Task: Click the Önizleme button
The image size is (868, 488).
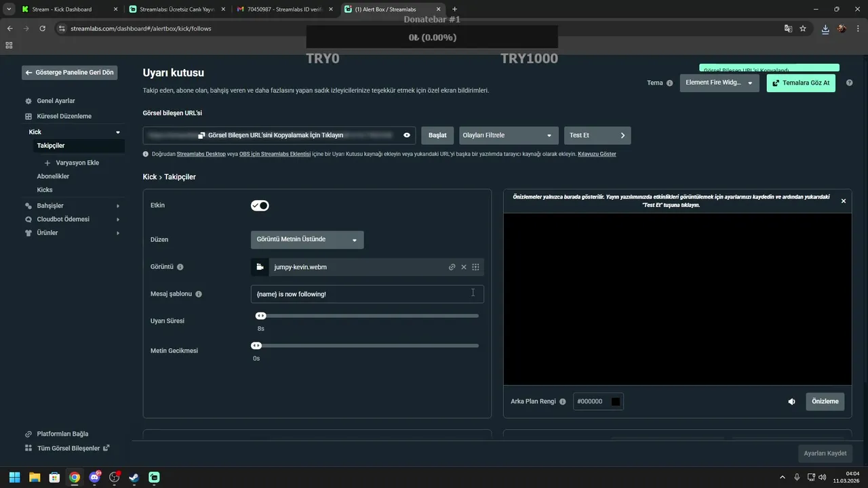Action: (x=825, y=401)
